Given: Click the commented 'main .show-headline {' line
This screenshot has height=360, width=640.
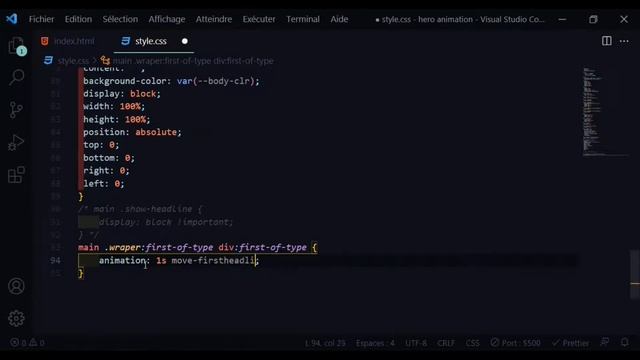Looking at the screenshot, I should 140,209.
